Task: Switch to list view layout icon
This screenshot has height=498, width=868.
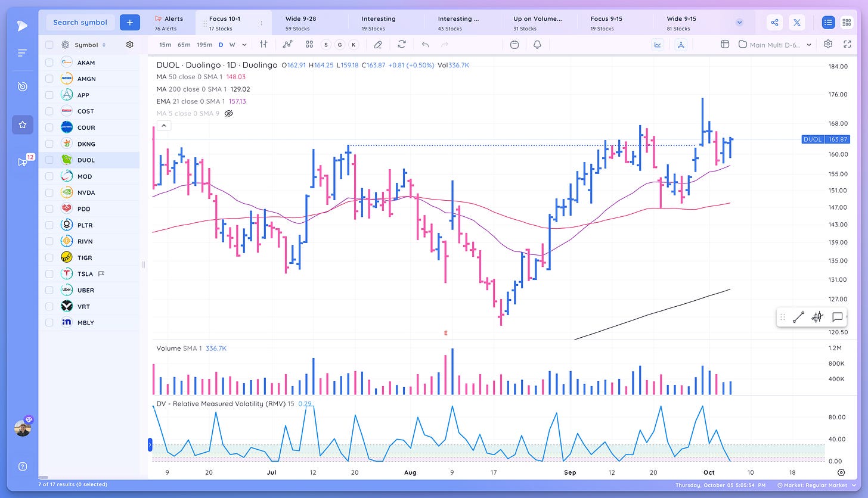Action: pyautogui.click(x=827, y=23)
